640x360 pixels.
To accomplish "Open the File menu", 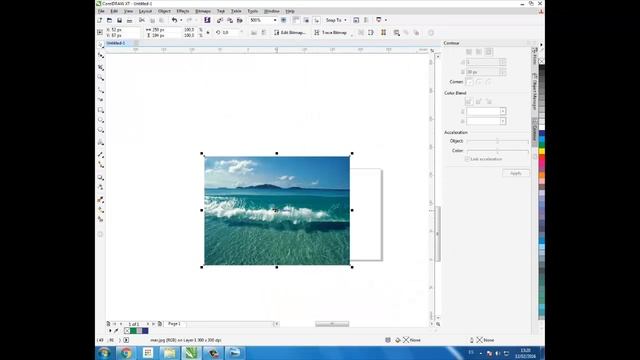I will [101, 11].
